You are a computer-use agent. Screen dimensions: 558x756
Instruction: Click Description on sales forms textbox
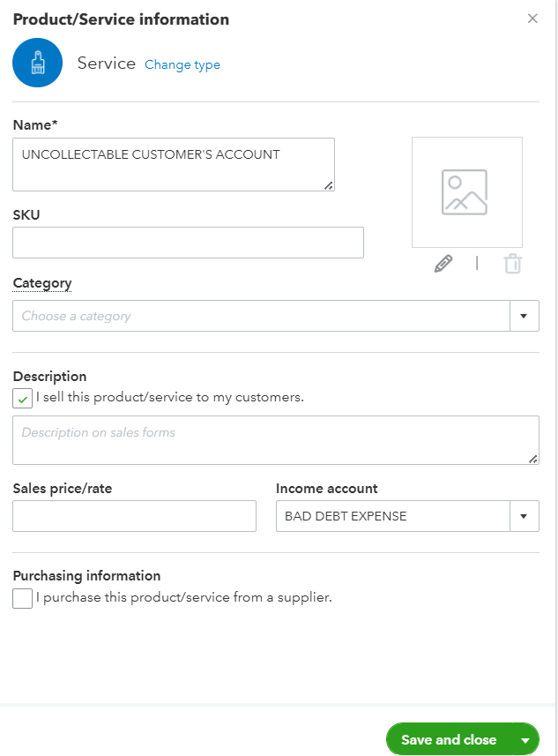(x=275, y=439)
